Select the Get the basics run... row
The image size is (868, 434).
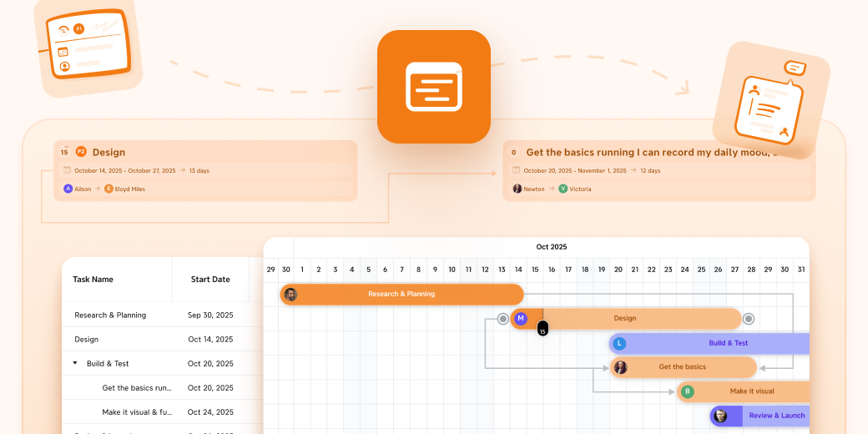(162, 388)
